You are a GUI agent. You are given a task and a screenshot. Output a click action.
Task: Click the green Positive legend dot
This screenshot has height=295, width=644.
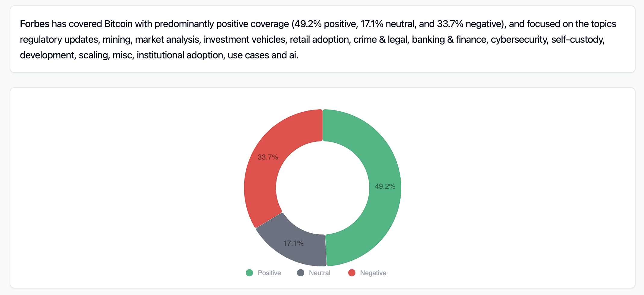tap(249, 273)
